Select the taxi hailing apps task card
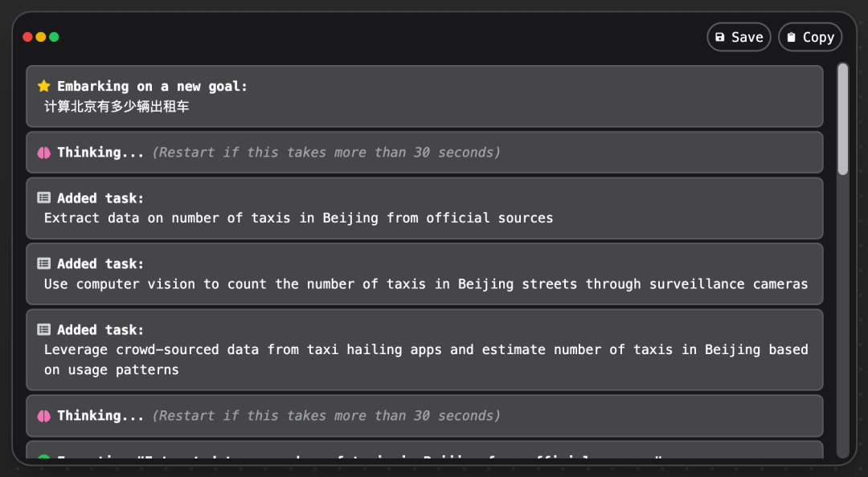This screenshot has width=868, height=477. coord(424,350)
